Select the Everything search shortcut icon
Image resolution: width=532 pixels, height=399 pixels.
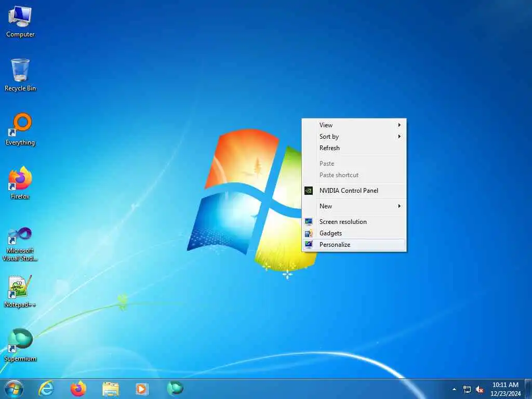pyautogui.click(x=20, y=129)
